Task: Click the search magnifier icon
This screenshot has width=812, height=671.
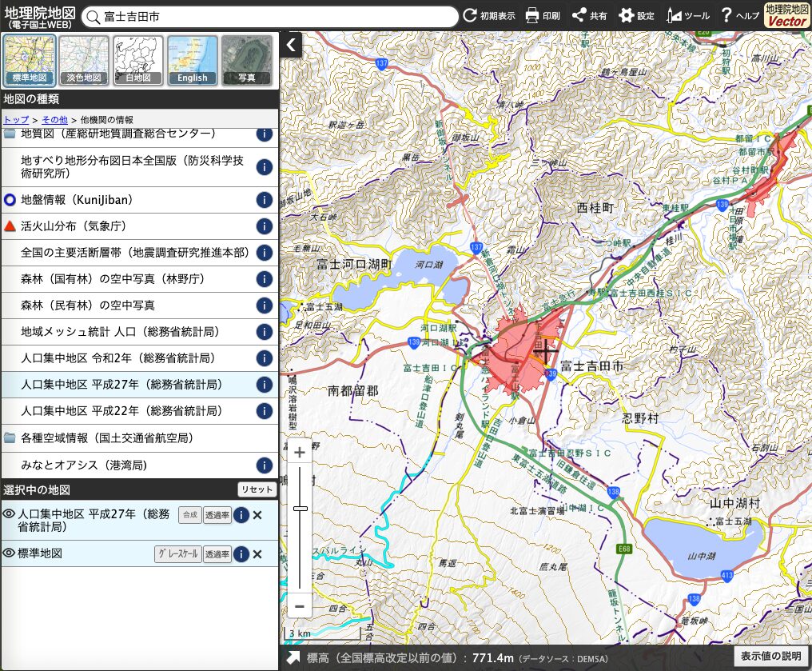Action: coord(93,16)
